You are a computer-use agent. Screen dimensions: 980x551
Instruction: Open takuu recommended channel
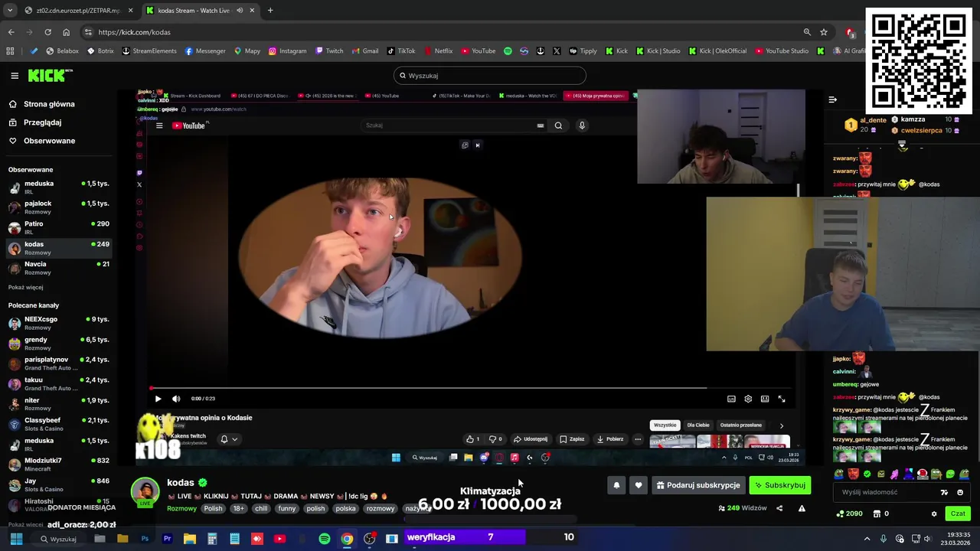coord(58,383)
